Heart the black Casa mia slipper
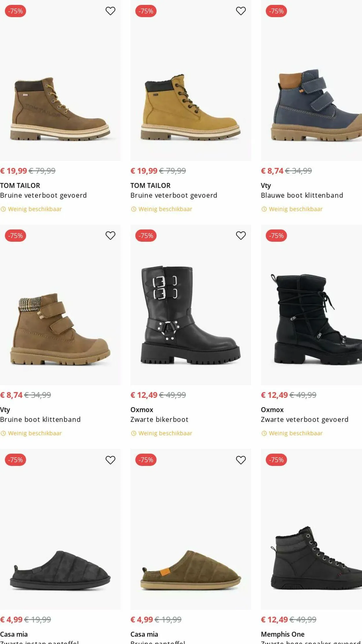 [110, 460]
